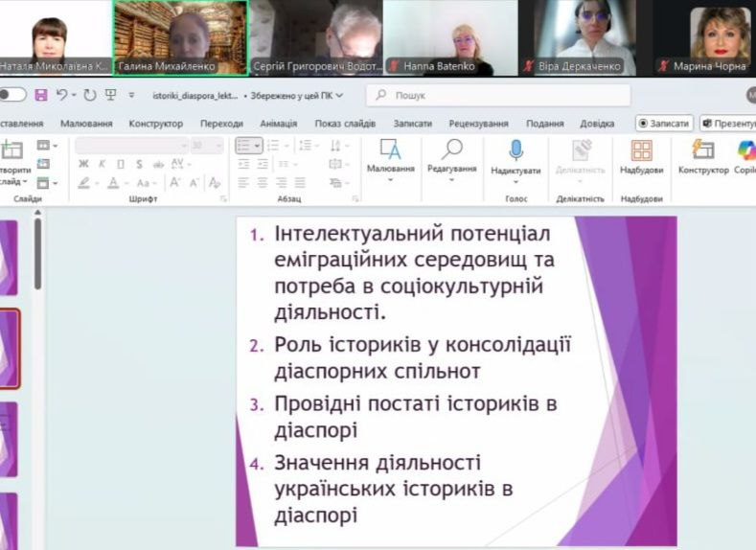This screenshot has height=550, width=756.
Task: Switch to the Переходи ribbon tab
Action: pyautogui.click(x=221, y=124)
